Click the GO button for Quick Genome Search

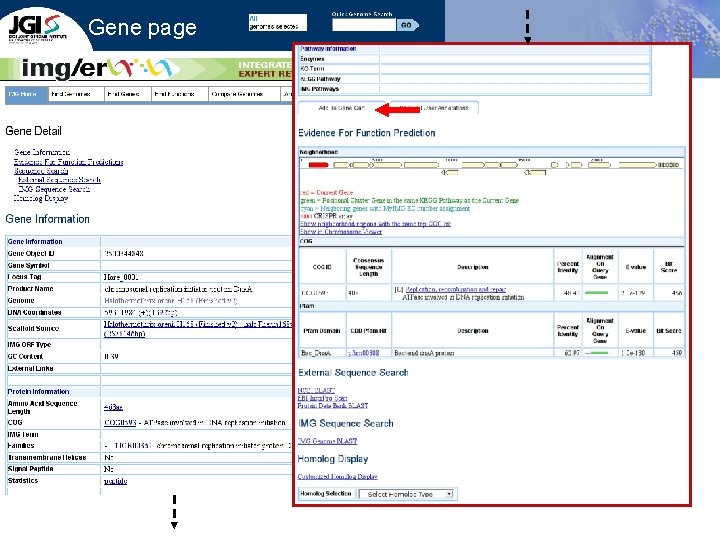[x=408, y=25]
